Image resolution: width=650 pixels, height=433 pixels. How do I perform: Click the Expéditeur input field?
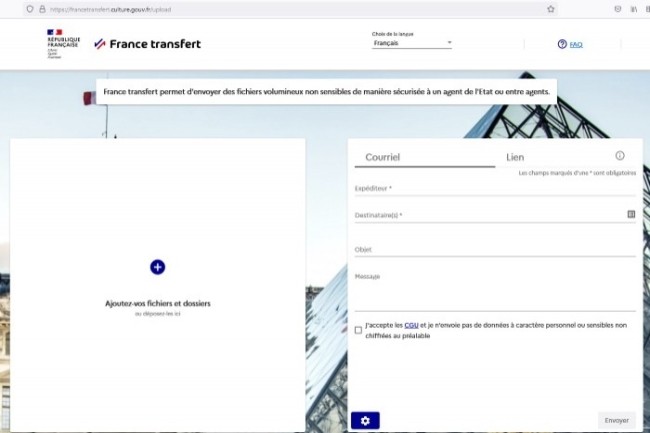(494, 188)
